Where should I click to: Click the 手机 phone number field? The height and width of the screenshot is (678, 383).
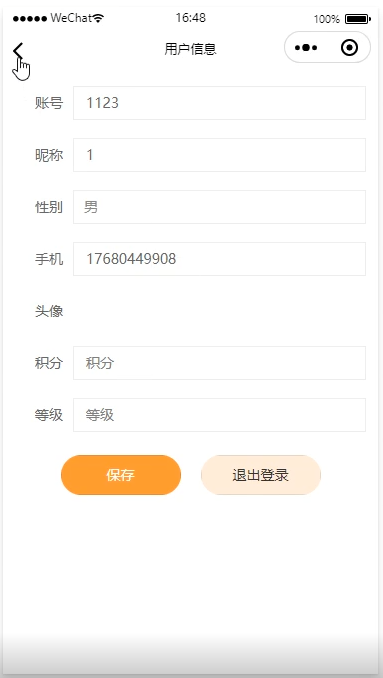coord(219,259)
